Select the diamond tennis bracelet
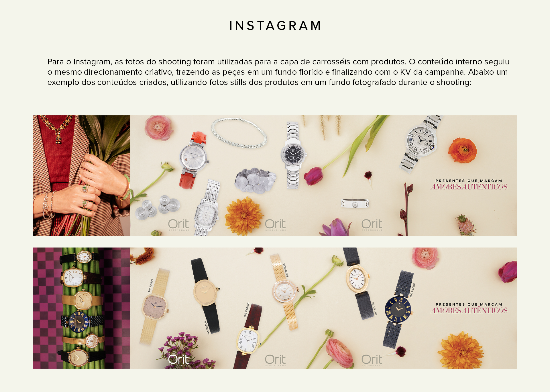 [x=239, y=133]
